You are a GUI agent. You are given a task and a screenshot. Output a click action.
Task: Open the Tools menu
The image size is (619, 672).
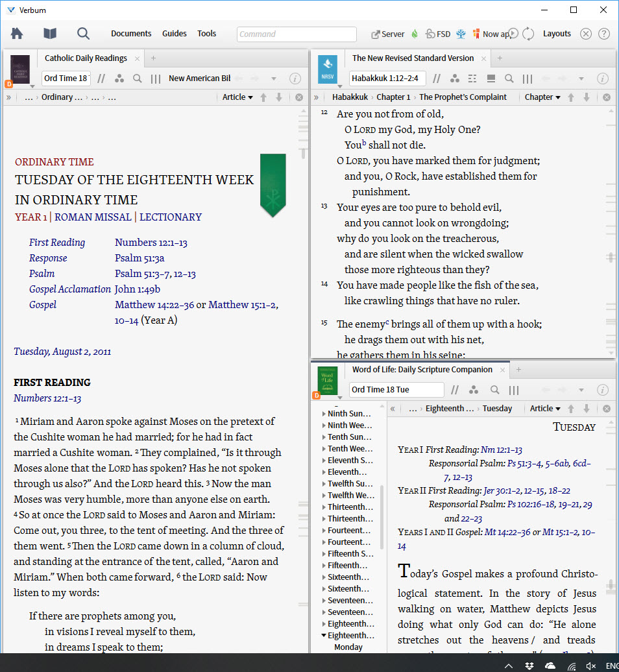point(206,34)
